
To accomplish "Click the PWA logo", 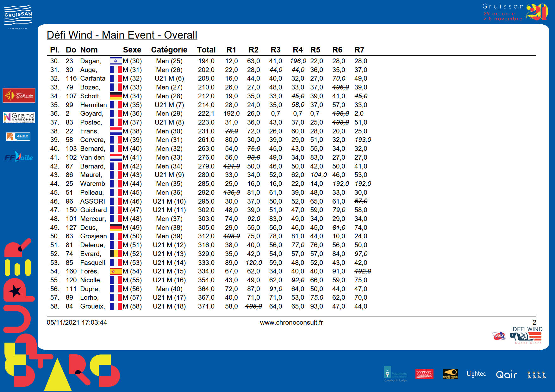I will (499, 336).
